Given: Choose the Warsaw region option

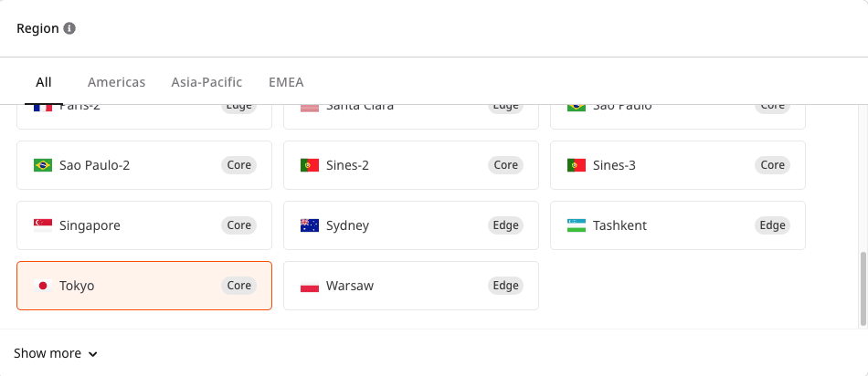Looking at the screenshot, I should [410, 286].
